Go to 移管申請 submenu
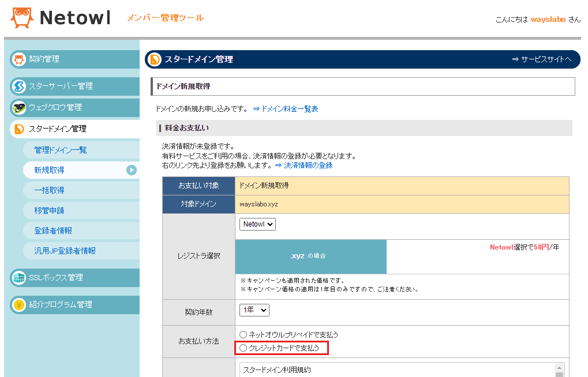 (81, 210)
